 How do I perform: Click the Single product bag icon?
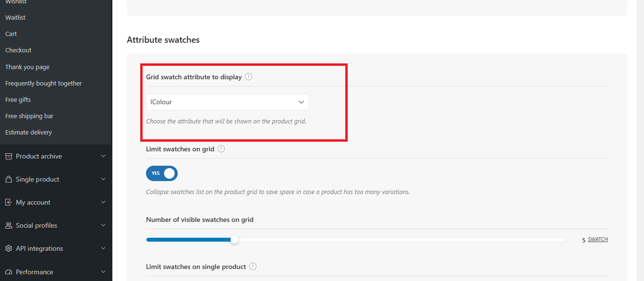8,179
